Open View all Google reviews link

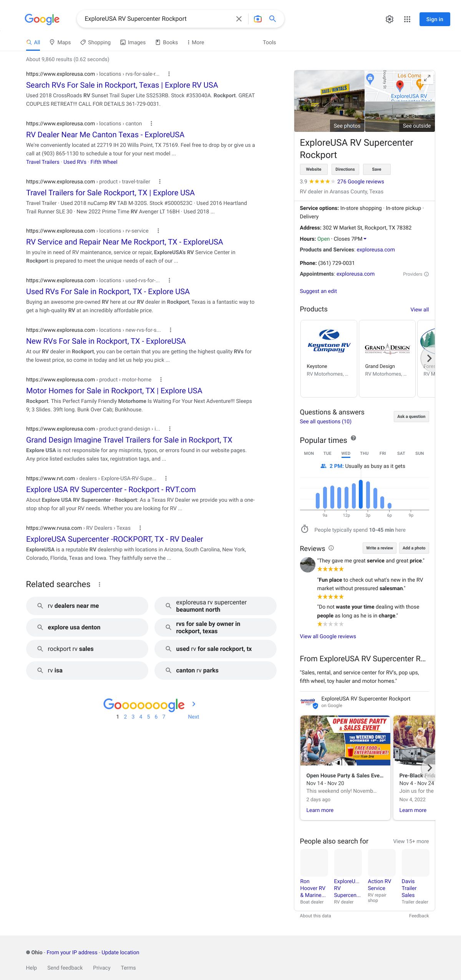click(x=328, y=636)
